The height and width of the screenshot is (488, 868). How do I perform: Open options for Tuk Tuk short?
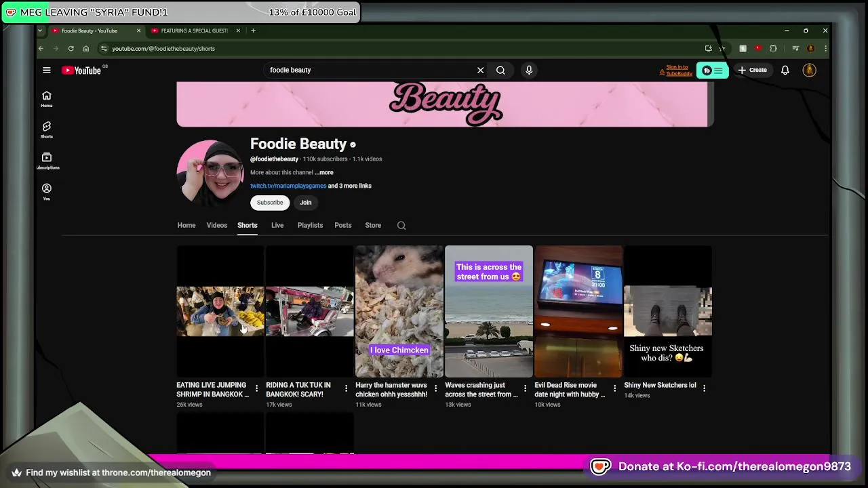coord(346,388)
